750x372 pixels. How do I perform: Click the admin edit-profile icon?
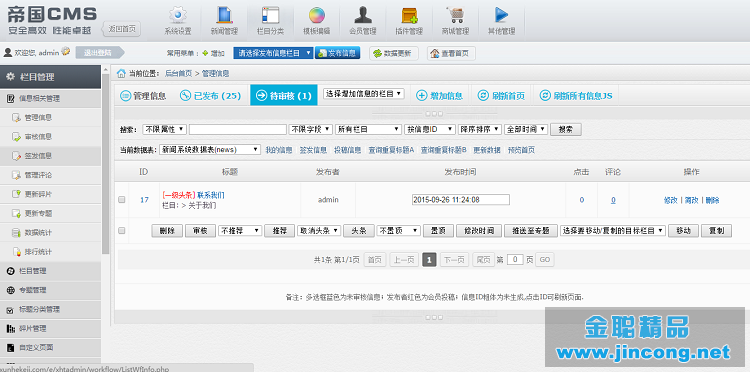tap(66, 52)
